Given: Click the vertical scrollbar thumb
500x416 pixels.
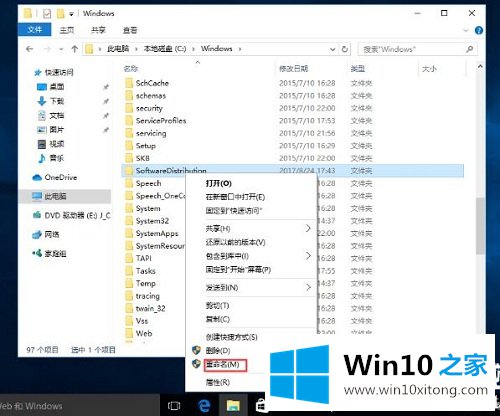Looking at the screenshot, I should [x=480, y=226].
